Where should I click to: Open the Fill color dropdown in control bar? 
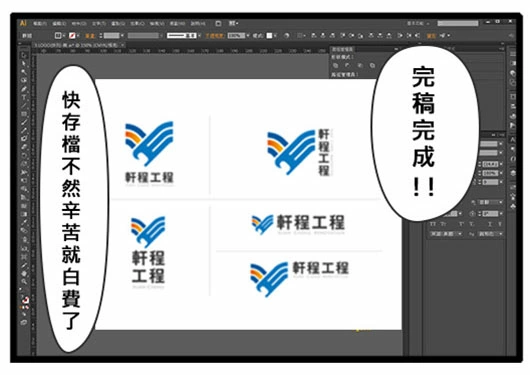[x=64, y=35]
